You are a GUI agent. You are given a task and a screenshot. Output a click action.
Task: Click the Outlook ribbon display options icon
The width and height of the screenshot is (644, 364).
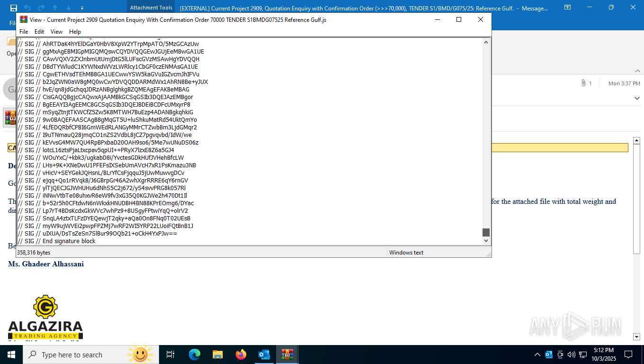[x=567, y=8]
